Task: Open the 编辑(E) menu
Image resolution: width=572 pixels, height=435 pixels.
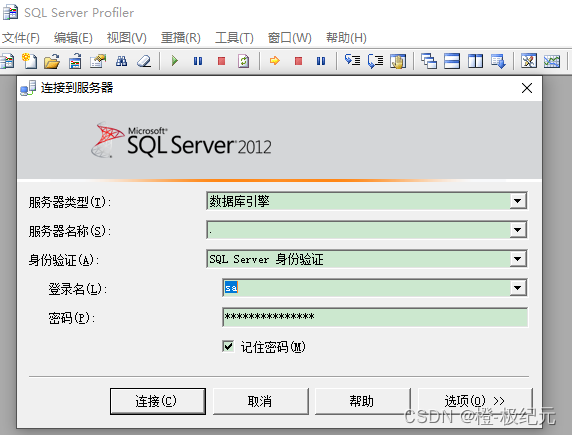Action: pos(73,38)
